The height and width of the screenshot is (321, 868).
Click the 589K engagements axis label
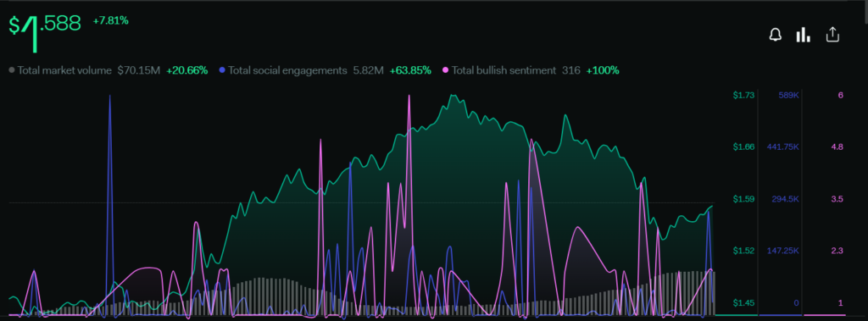(x=789, y=95)
